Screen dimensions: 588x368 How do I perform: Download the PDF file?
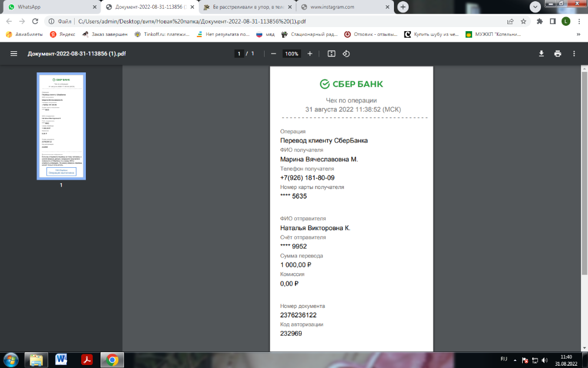click(x=542, y=54)
